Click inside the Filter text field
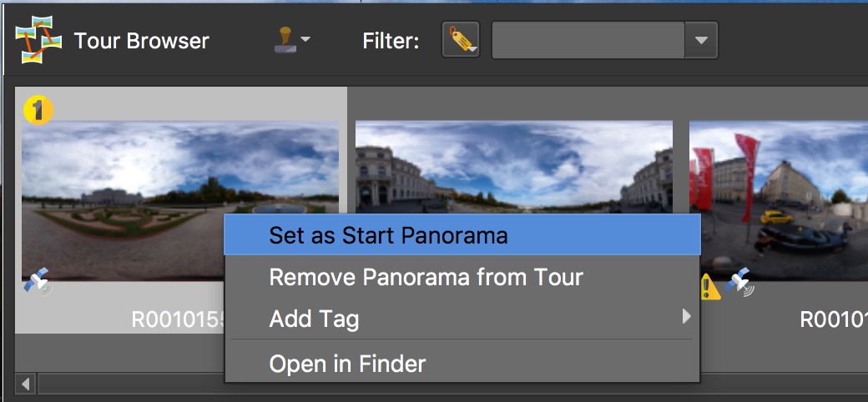This screenshot has width=868, height=402. click(588, 40)
